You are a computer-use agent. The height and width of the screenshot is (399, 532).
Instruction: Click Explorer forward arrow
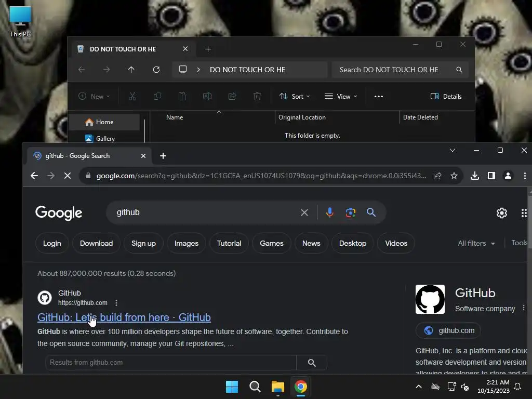coord(106,70)
